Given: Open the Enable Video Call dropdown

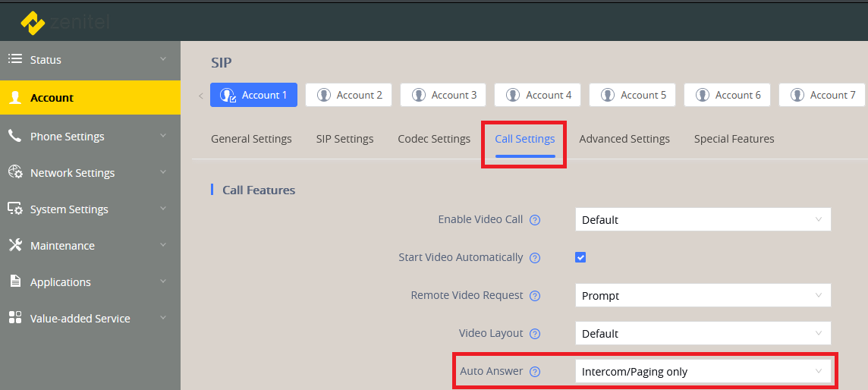Looking at the screenshot, I should point(703,219).
